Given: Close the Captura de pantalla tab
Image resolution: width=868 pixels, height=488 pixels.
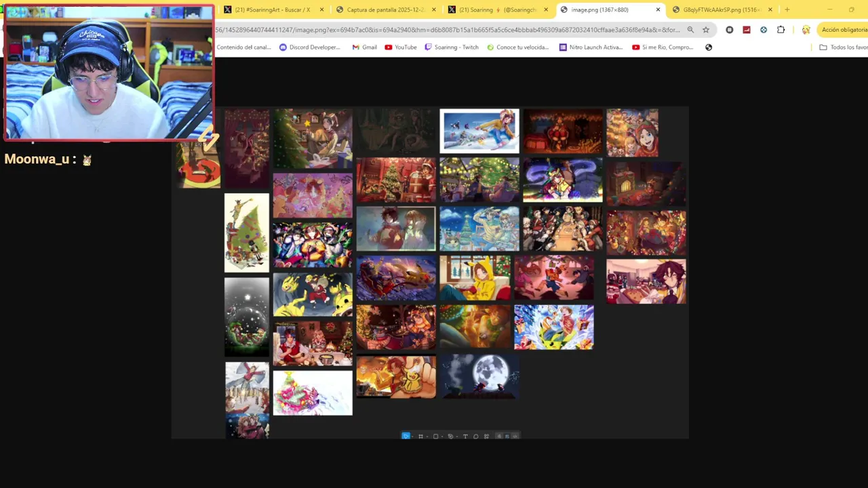Looking at the screenshot, I should [x=433, y=9].
